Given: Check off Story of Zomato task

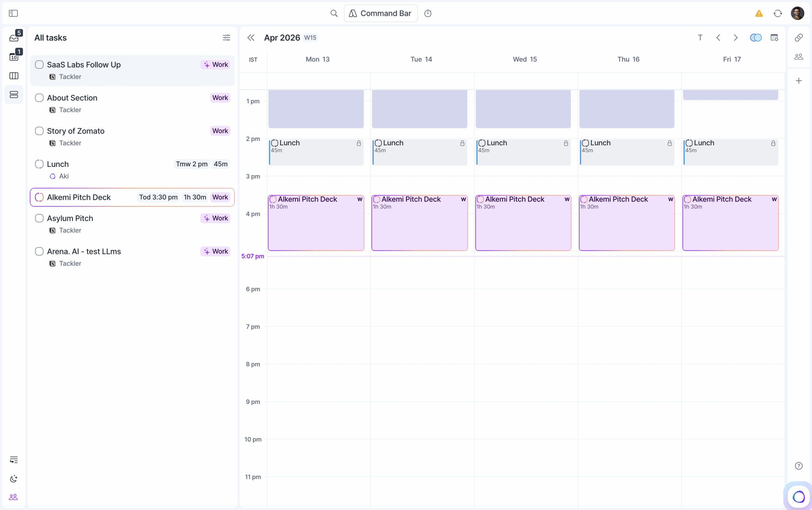Looking at the screenshot, I should pyautogui.click(x=39, y=130).
